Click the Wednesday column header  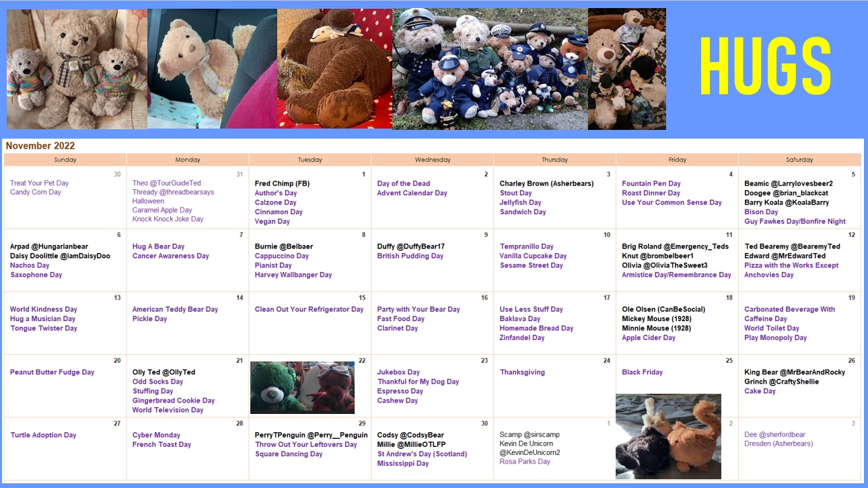tap(433, 160)
